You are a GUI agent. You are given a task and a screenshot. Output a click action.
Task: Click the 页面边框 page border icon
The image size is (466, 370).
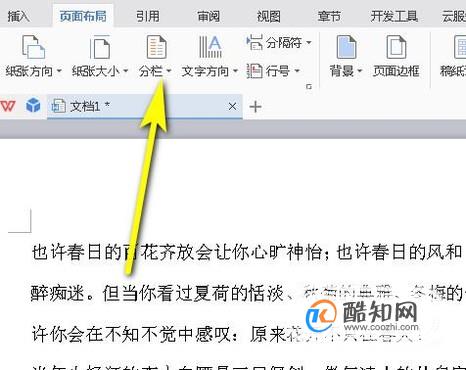point(396,47)
